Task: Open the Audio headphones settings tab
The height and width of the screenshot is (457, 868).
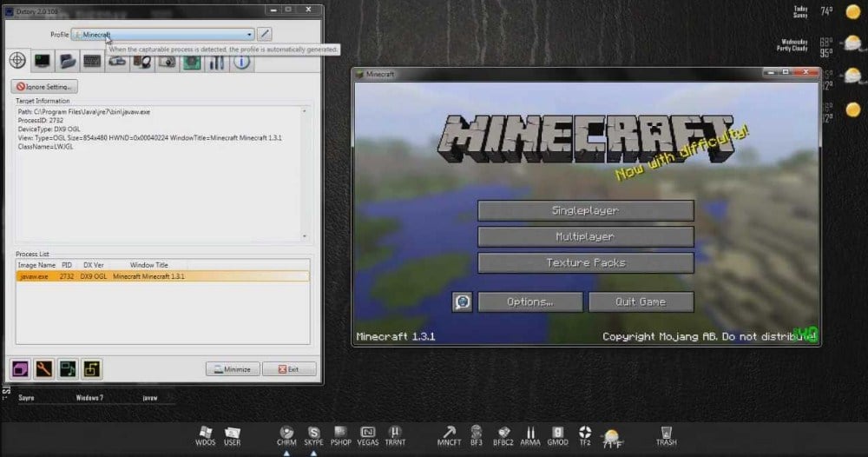Action: point(141,61)
